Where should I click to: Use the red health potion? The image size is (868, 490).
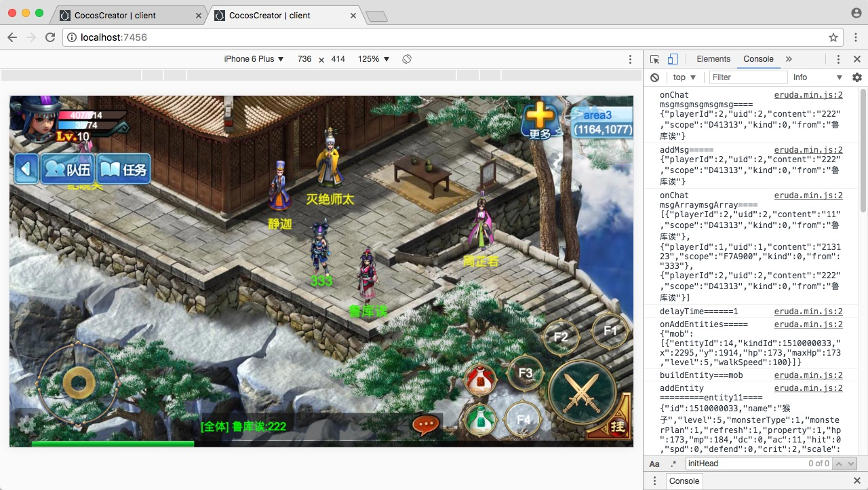pyautogui.click(x=480, y=381)
